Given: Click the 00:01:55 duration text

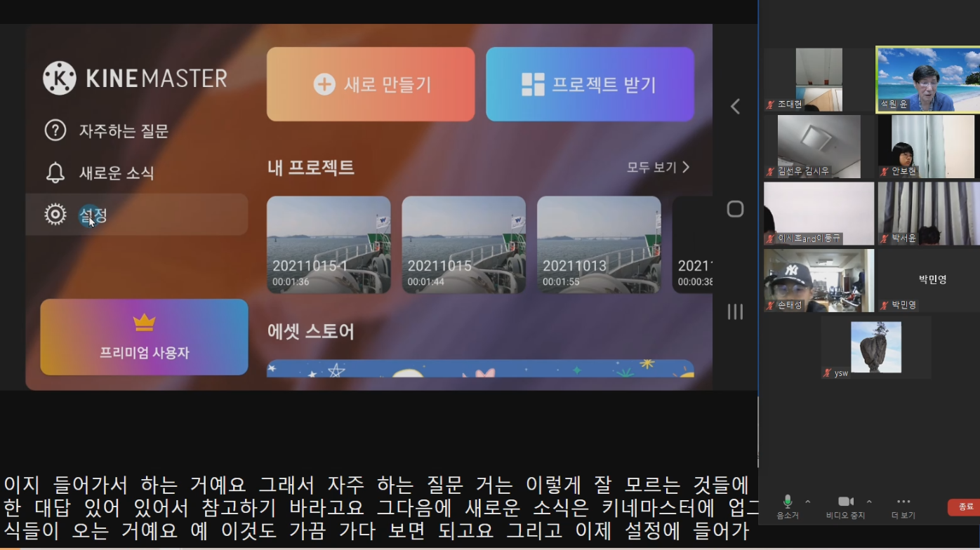Looking at the screenshot, I should point(561,282).
